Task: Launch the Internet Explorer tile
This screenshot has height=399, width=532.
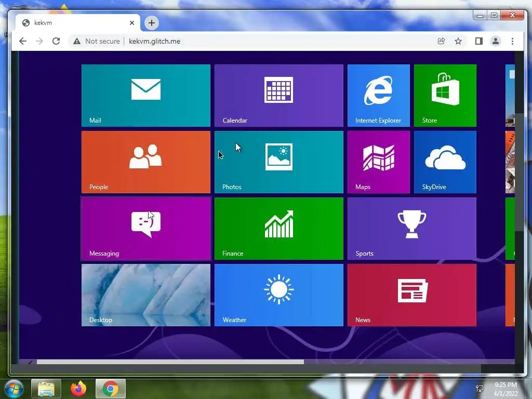Action: (379, 96)
